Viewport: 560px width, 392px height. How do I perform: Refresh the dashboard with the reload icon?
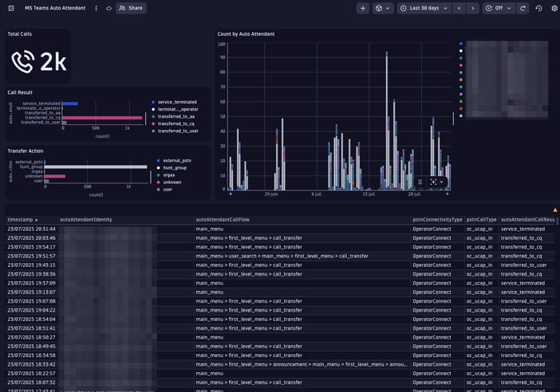coord(523,8)
